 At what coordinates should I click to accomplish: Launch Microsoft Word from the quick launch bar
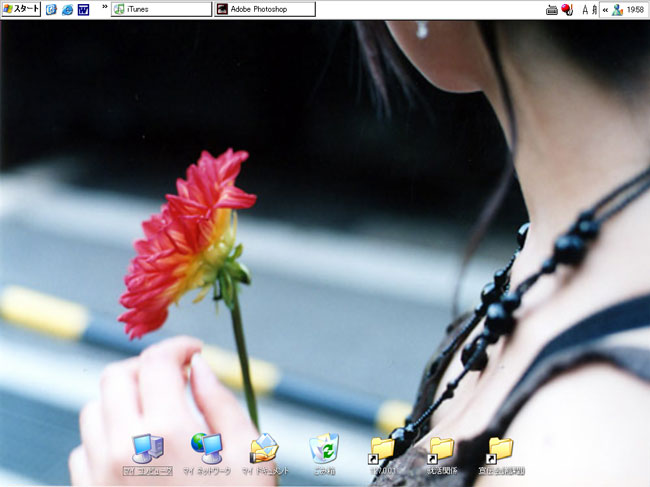[x=83, y=9]
